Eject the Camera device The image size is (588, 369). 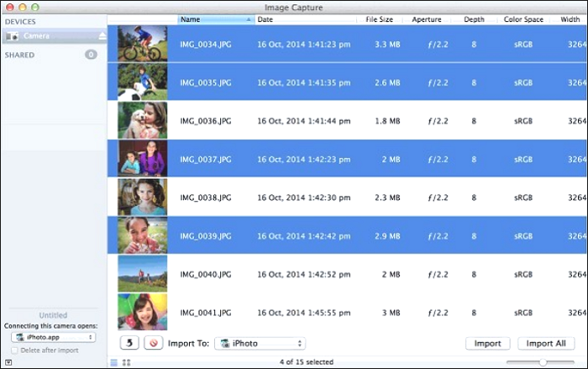(102, 36)
